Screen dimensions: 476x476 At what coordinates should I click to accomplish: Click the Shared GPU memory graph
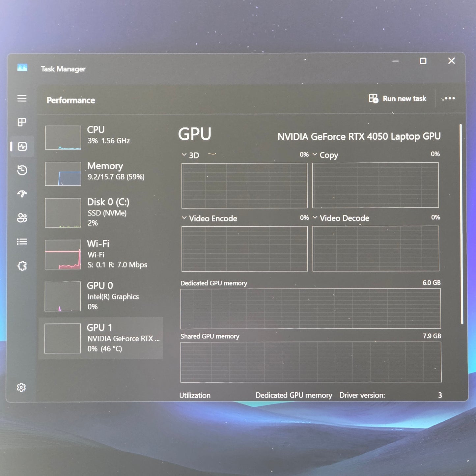coord(311,362)
